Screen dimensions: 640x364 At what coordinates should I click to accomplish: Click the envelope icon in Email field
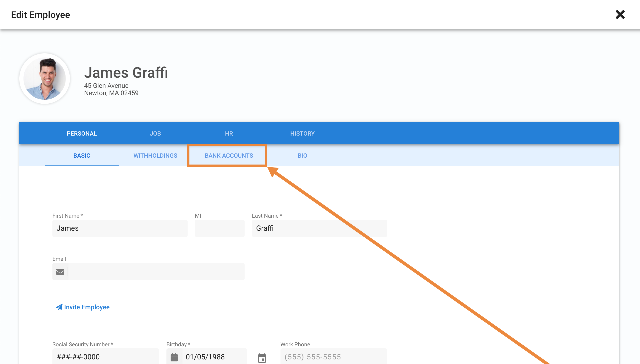pyautogui.click(x=60, y=271)
